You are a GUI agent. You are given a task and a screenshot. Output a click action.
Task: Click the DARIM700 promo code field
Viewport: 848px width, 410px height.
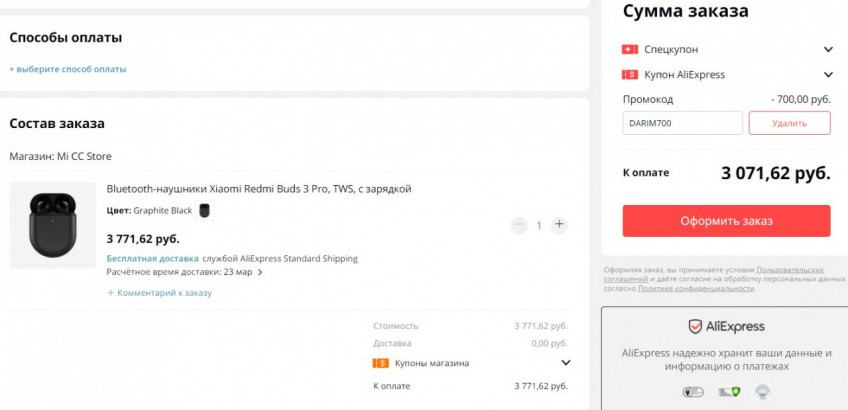[x=682, y=123]
